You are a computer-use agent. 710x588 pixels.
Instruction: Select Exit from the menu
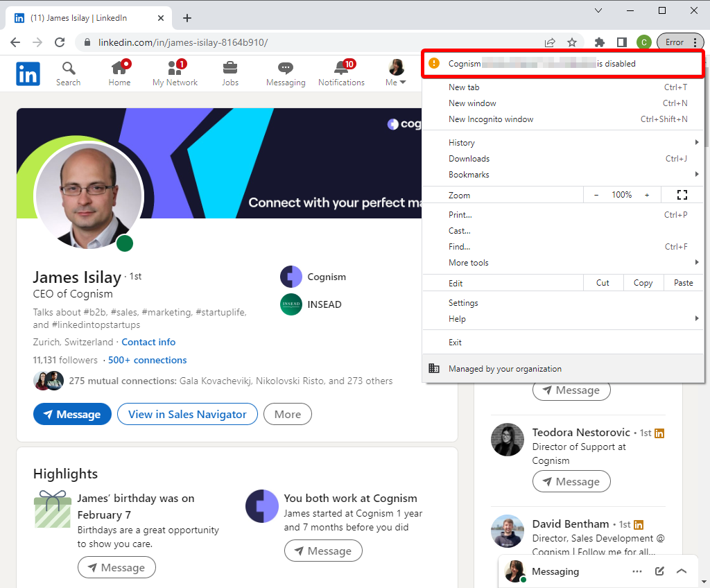click(563, 343)
